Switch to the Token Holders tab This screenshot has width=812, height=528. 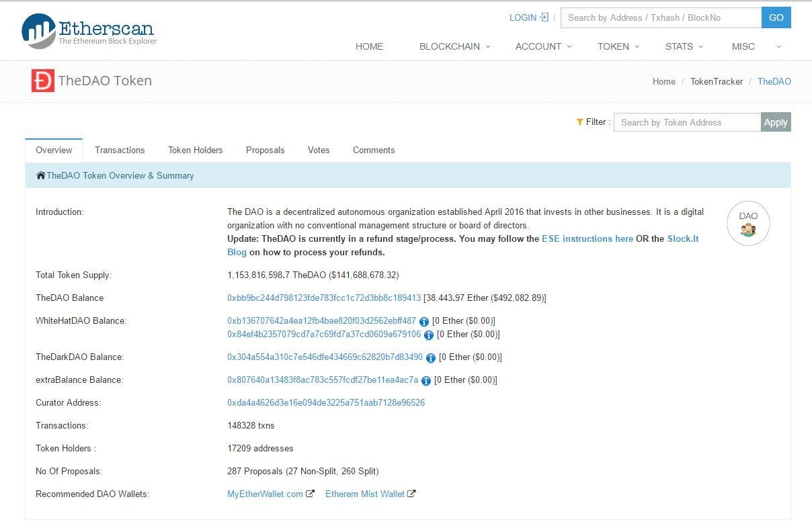coord(196,150)
